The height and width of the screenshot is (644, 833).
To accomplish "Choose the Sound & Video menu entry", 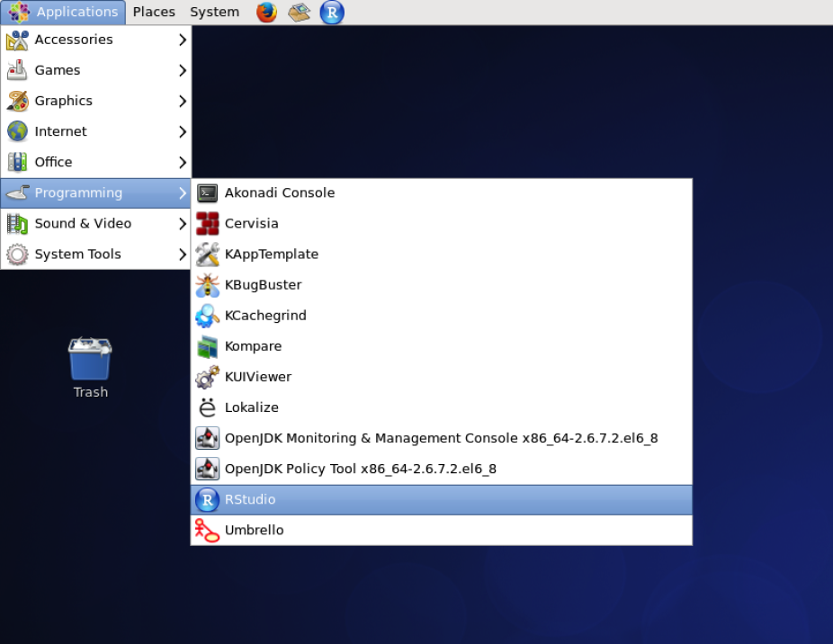I will coord(96,224).
